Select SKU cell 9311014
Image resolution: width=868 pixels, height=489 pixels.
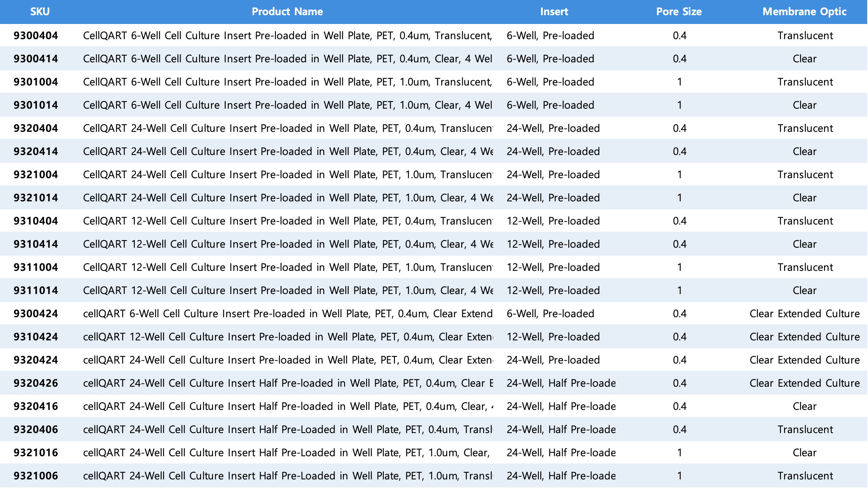[x=36, y=290]
